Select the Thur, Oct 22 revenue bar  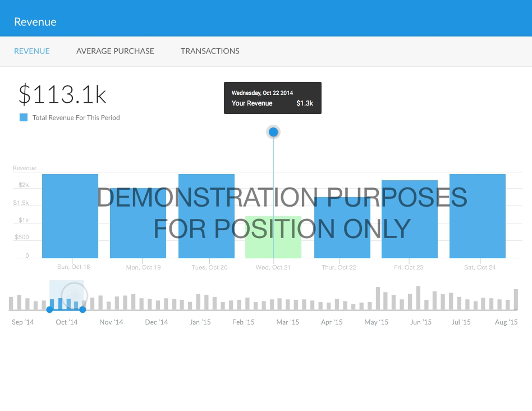point(342,228)
